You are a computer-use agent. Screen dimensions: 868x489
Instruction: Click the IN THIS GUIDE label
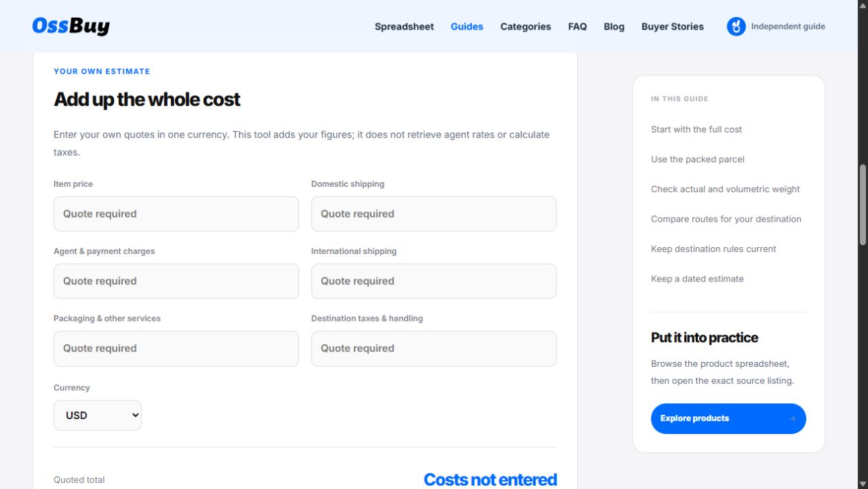click(x=679, y=99)
